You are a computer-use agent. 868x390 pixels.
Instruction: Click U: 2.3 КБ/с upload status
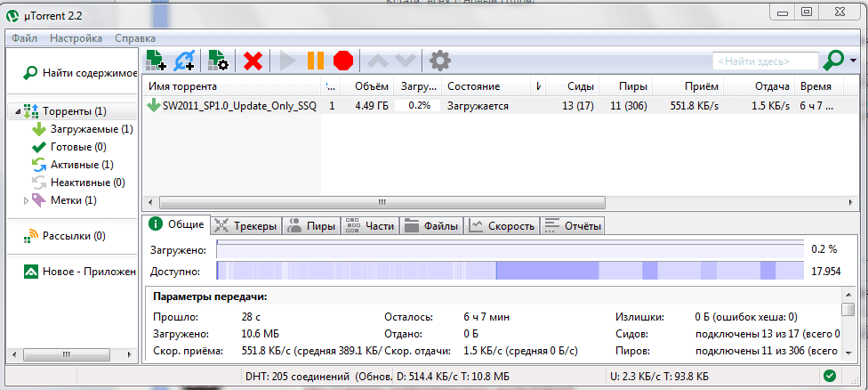tap(658, 377)
